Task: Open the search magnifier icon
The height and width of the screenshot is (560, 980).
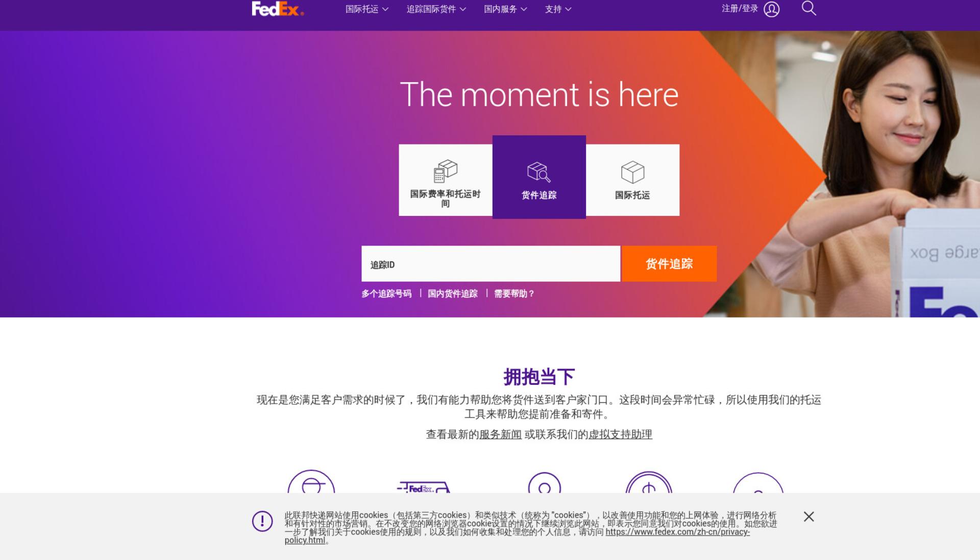Action: tap(808, 8)
